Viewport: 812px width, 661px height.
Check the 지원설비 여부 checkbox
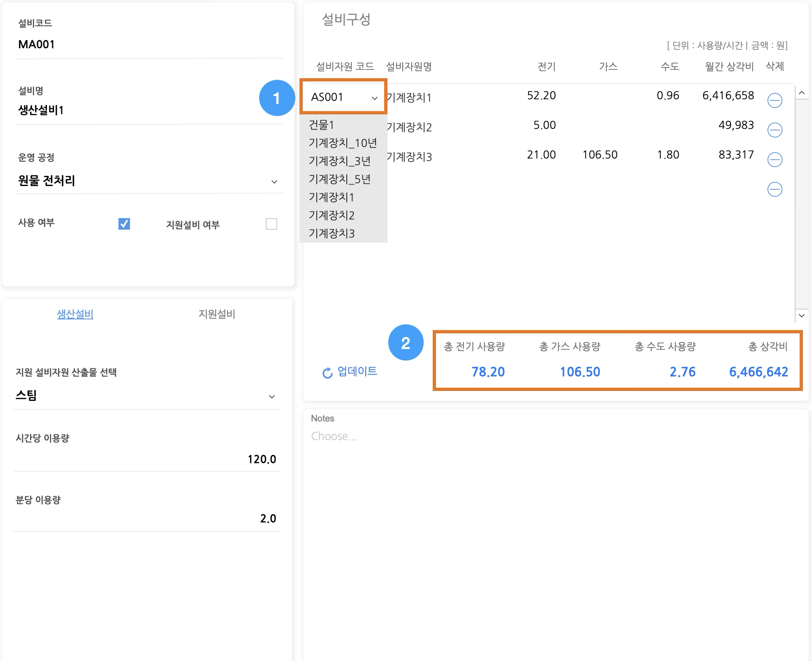pyautogui.click(x=271, y=224)
